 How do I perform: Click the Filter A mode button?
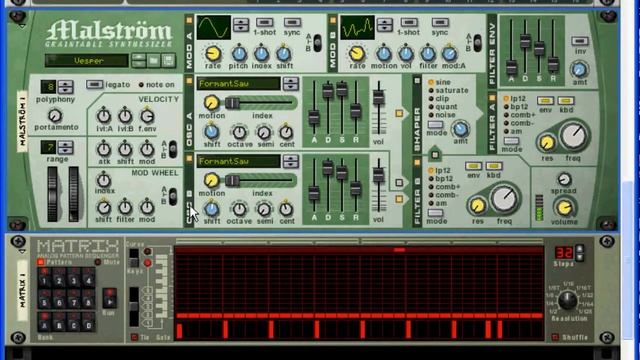click(x=511, y=141)
